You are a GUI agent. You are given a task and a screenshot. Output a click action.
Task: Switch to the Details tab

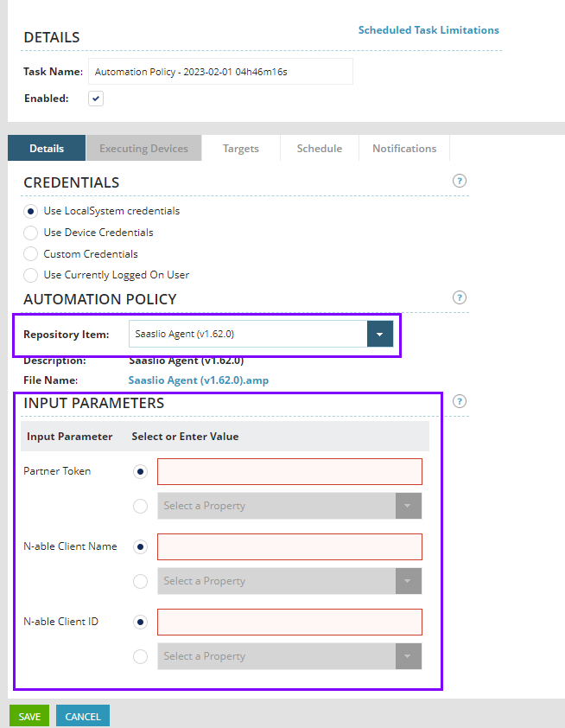click(x=47, y=148)
